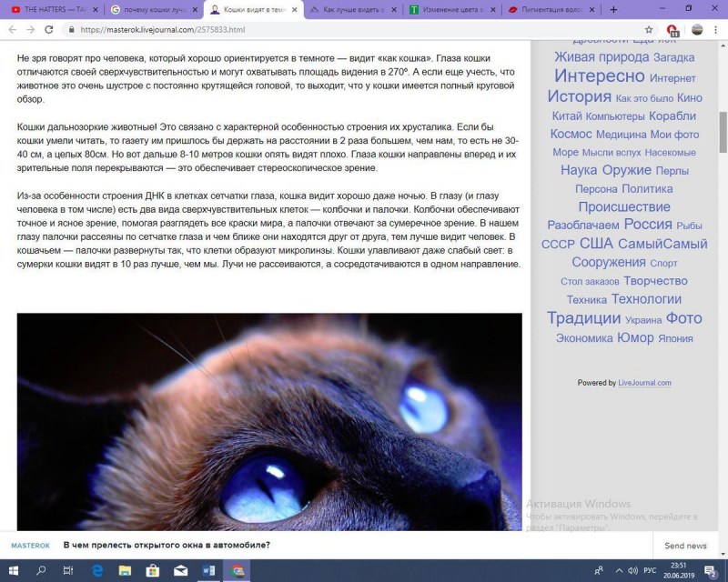Bookmark page with star icon

[649, 30]
